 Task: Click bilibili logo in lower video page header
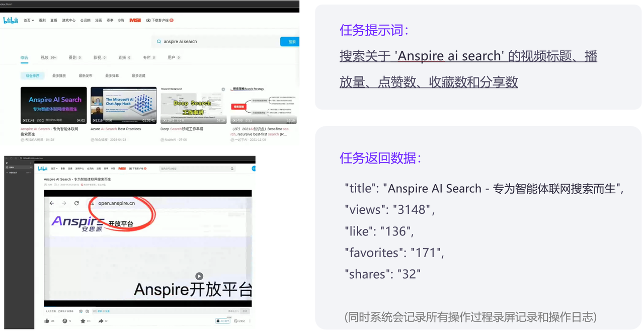click(43, 169)
